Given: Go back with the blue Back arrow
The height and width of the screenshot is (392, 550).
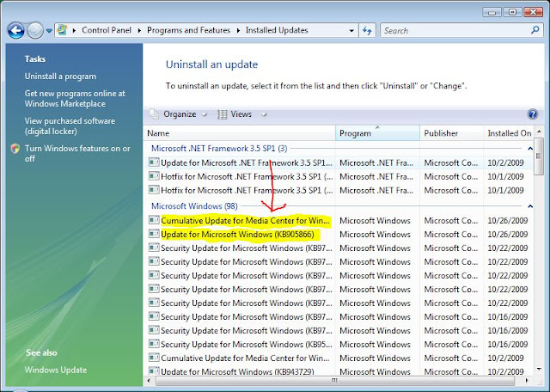Looking at the screenshot, I should coord(15,31).
